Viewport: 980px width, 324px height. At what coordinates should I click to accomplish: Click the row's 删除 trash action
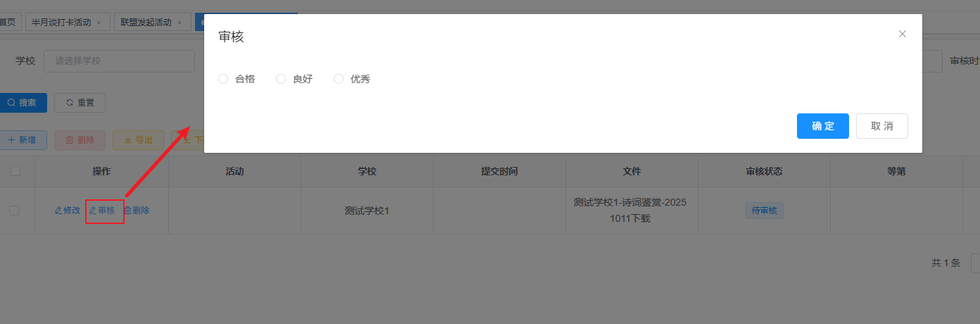pyautogui.click(x=137, y=211)
